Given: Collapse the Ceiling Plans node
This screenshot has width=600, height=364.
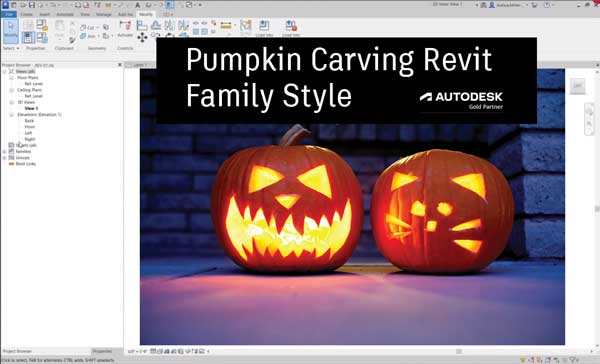Looking at the screenshot, I should pyautogui.click(x=11, y=90).
